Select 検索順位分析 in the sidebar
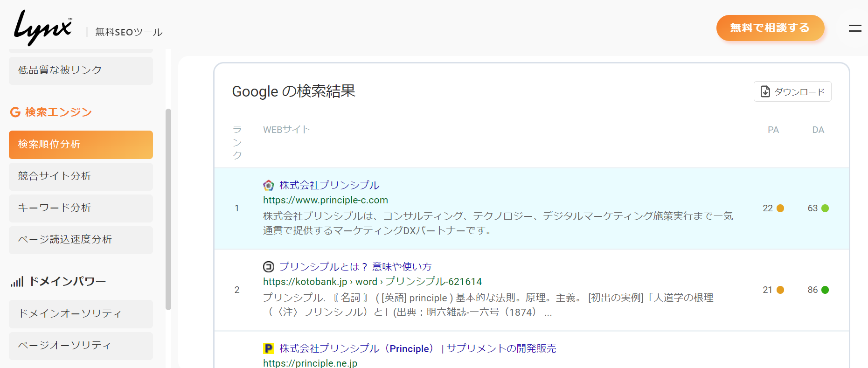 click(81, 145)
